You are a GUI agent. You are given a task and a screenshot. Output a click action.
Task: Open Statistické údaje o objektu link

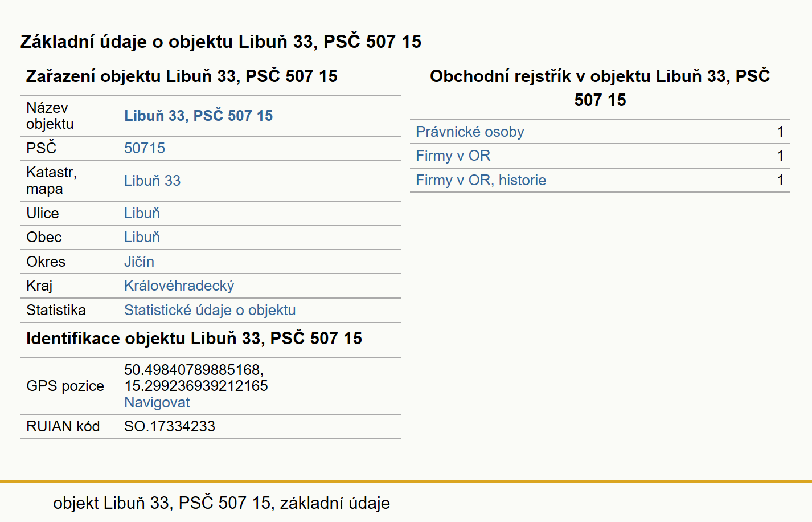click(210, 310)
